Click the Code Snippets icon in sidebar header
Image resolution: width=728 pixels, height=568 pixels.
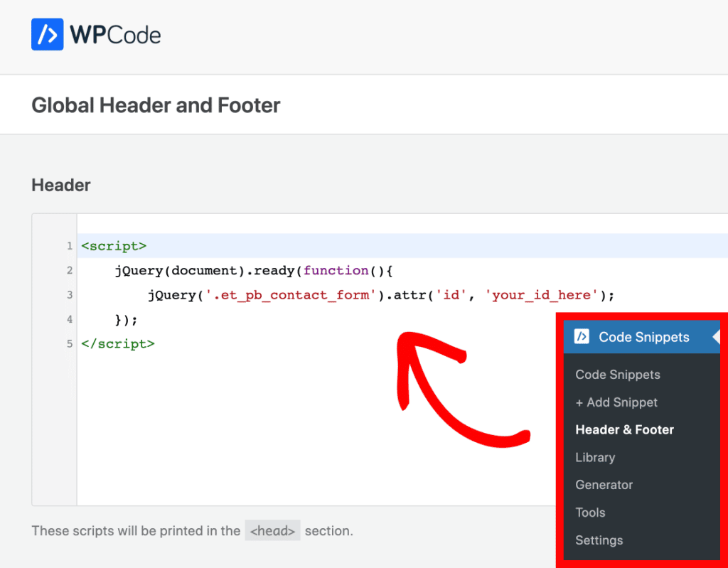(x=582, y=336)
